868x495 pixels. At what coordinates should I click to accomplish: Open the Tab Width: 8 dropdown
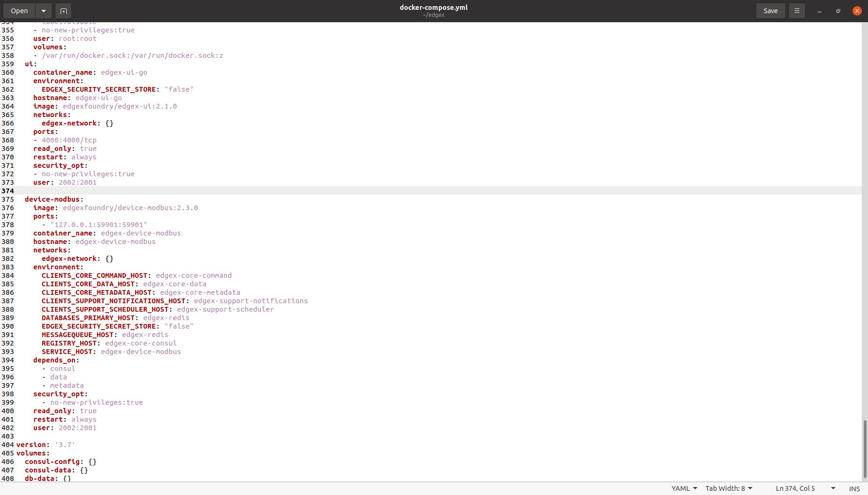click(x=726, y=488)
